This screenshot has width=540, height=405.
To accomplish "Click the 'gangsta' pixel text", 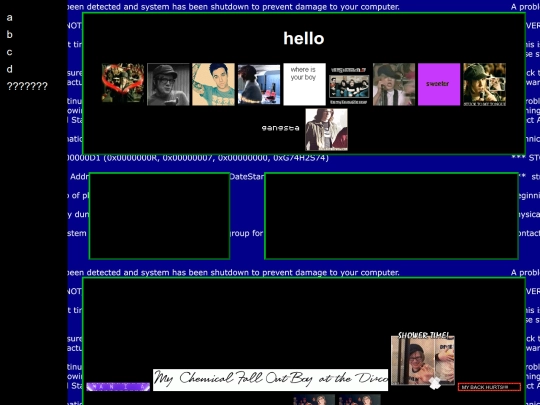I will [x=281, y=128].
